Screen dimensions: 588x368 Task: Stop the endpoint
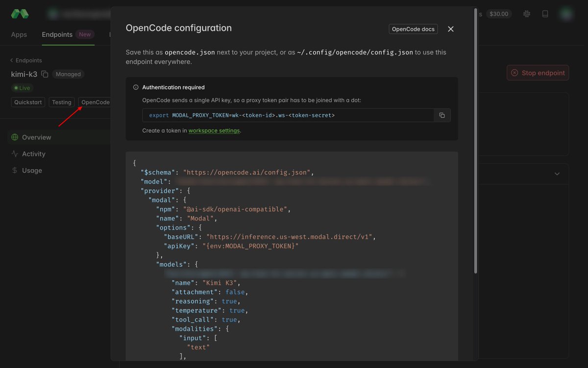click(538, 73)
